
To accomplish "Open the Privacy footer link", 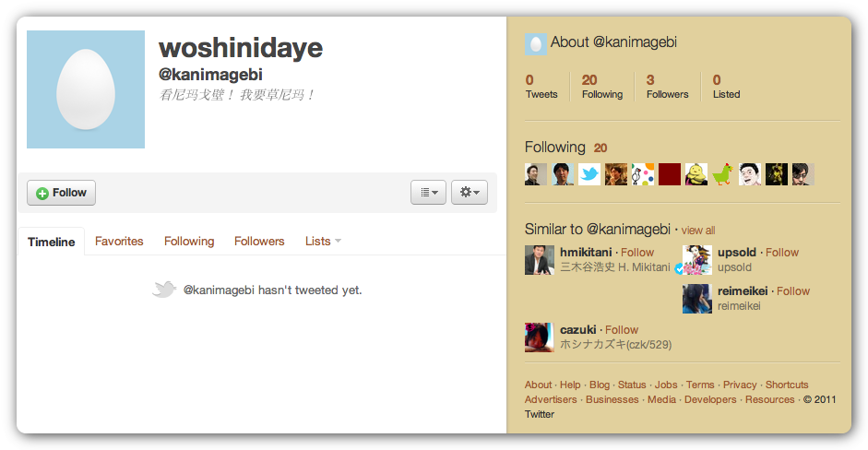I will pos(740,385).
